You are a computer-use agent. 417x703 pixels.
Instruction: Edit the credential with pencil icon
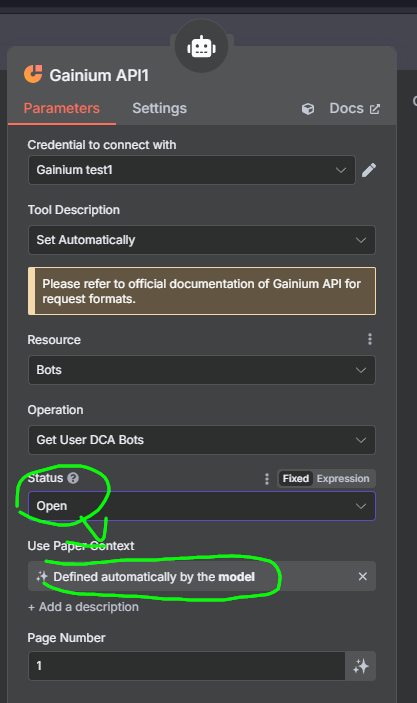369,170
